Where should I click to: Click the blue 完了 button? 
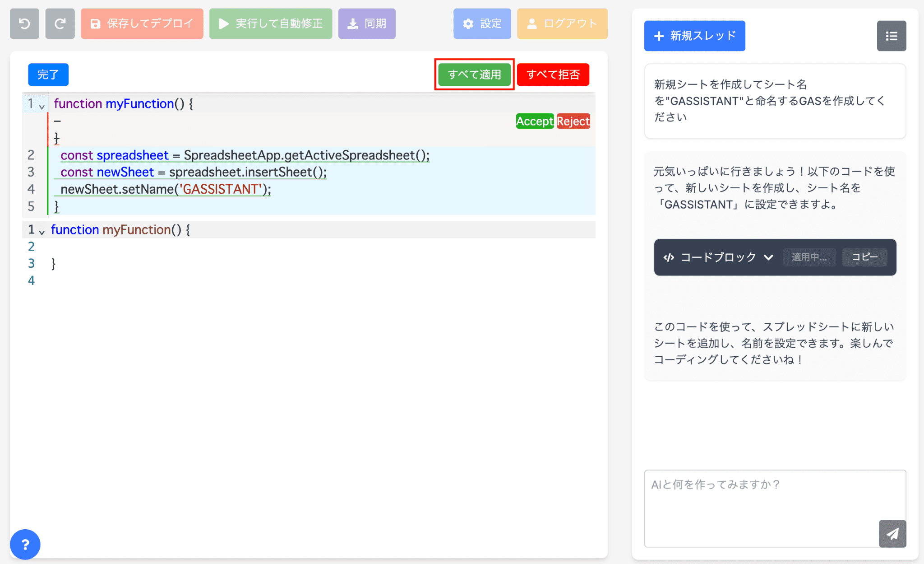(x=48, y=75)
